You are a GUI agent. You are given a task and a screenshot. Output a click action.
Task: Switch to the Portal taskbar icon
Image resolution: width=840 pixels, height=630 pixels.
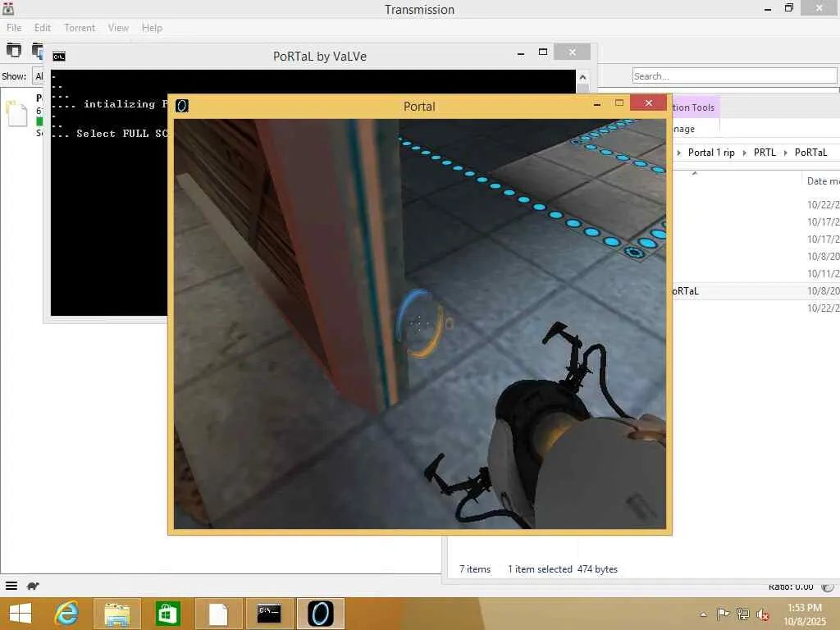coord(321,614)
